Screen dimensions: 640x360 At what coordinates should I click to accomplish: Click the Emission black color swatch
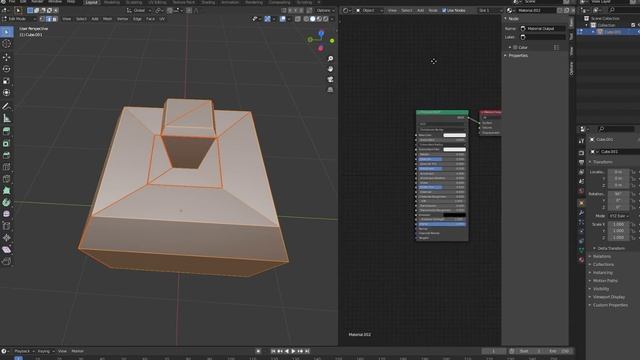[454, 215]
